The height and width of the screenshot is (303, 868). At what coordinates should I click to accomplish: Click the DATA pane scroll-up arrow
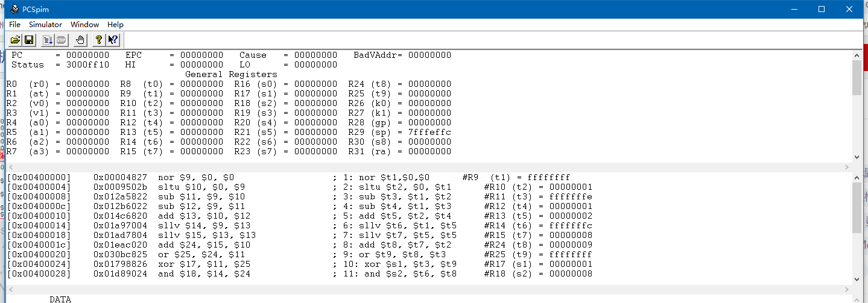point(857,299)
